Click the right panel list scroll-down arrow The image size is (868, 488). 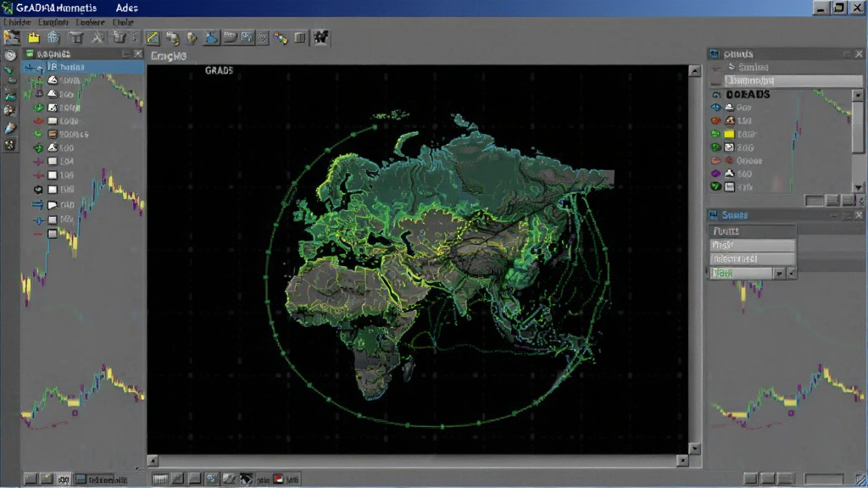click(858, 187)
